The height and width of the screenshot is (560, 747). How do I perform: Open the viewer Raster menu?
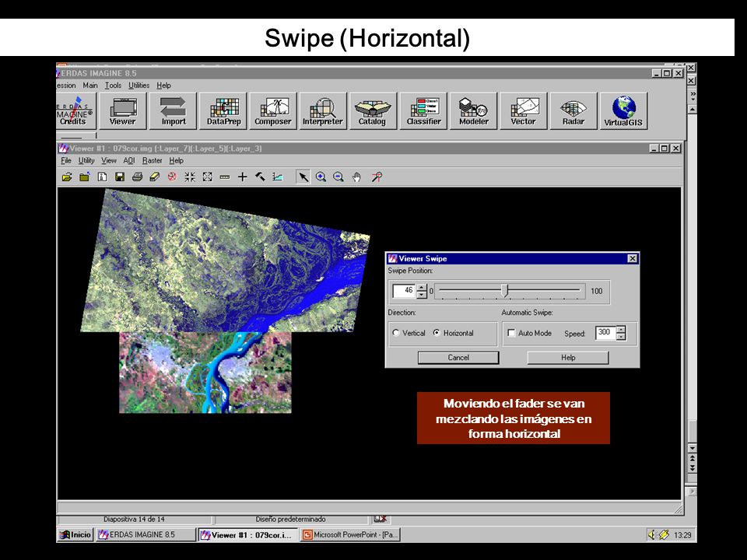pos(152,160)
